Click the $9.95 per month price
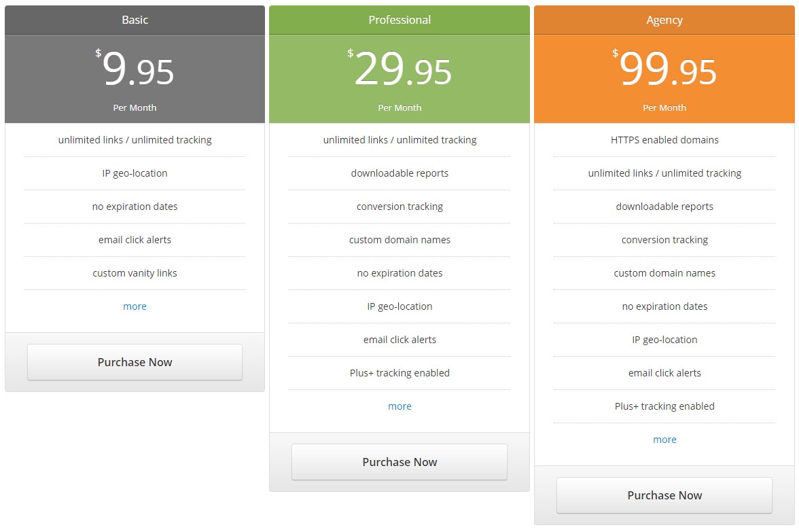799x532 pixels. tap(135, 69)
